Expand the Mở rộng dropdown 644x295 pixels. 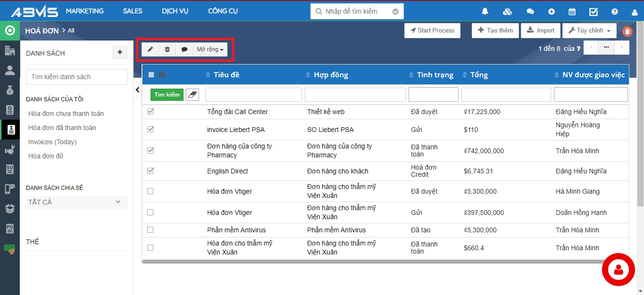(x=210, y=49)
